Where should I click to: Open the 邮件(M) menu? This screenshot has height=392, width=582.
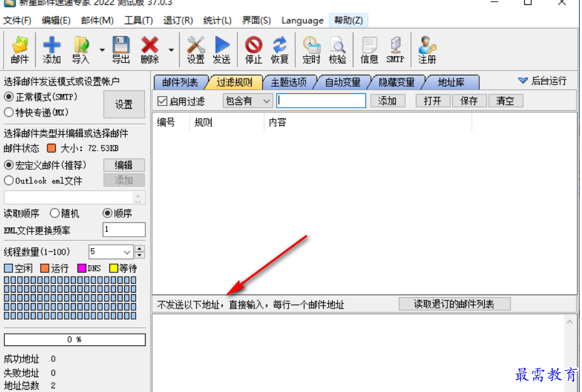tap(97, 20)
